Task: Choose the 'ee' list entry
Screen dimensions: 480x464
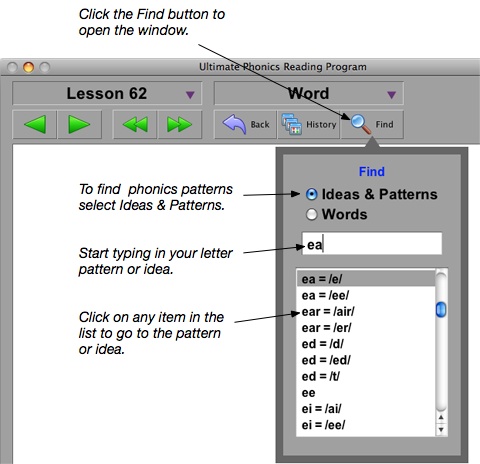Action: pos(366,393)
